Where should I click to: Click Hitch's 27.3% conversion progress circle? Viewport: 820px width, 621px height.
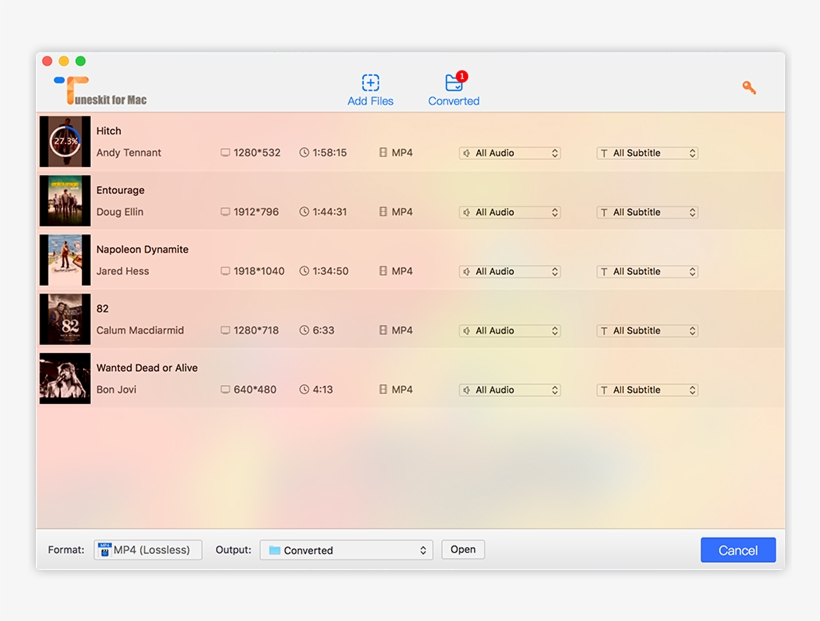click(x=65, y=141)
